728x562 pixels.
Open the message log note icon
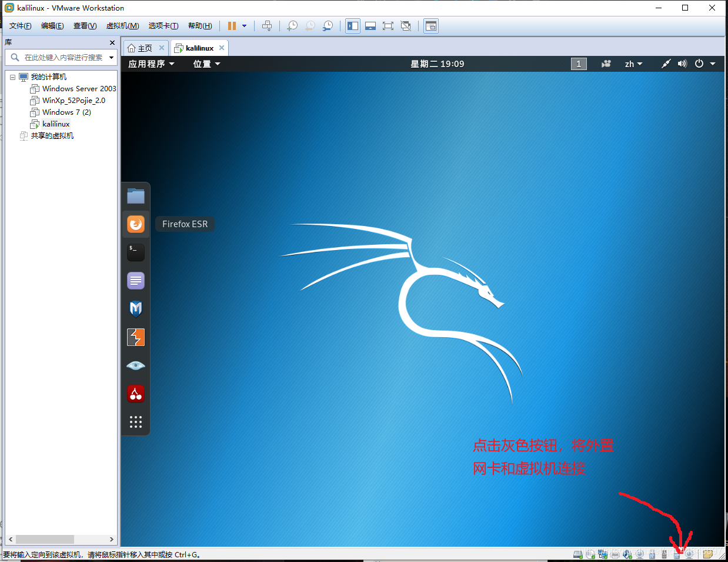pos(708,554)
